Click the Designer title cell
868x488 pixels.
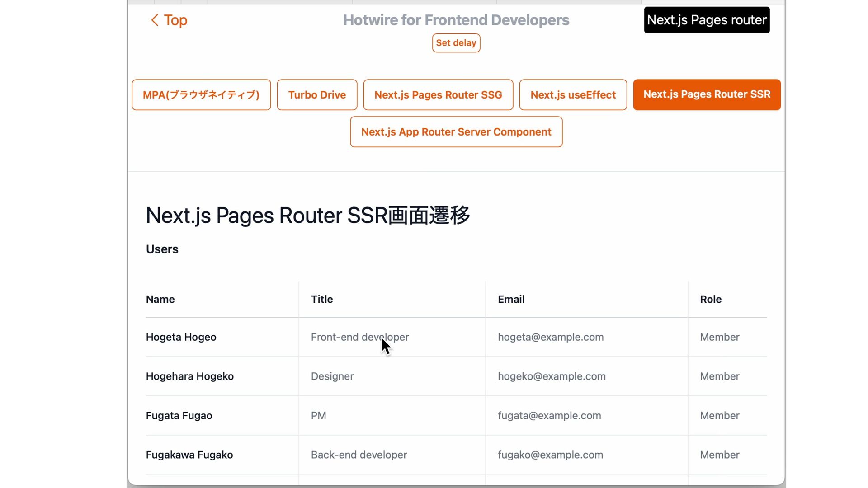click(x=332, y=376)
